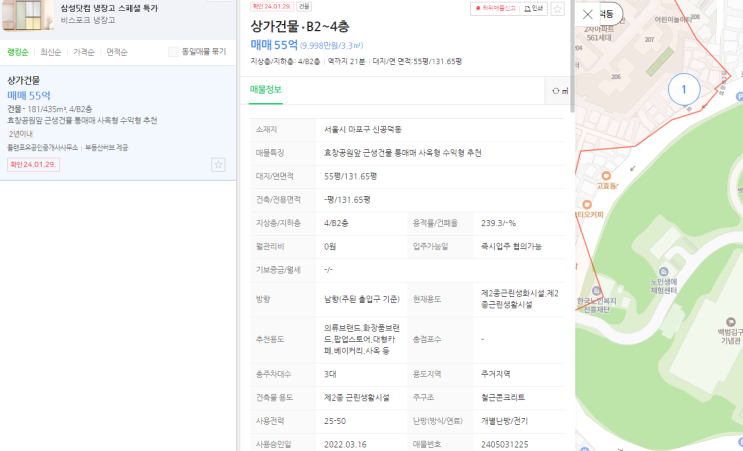Click the 고효동 map pin
The width and height of the screenshot is (743, 451).
click(x=606, y=176)
